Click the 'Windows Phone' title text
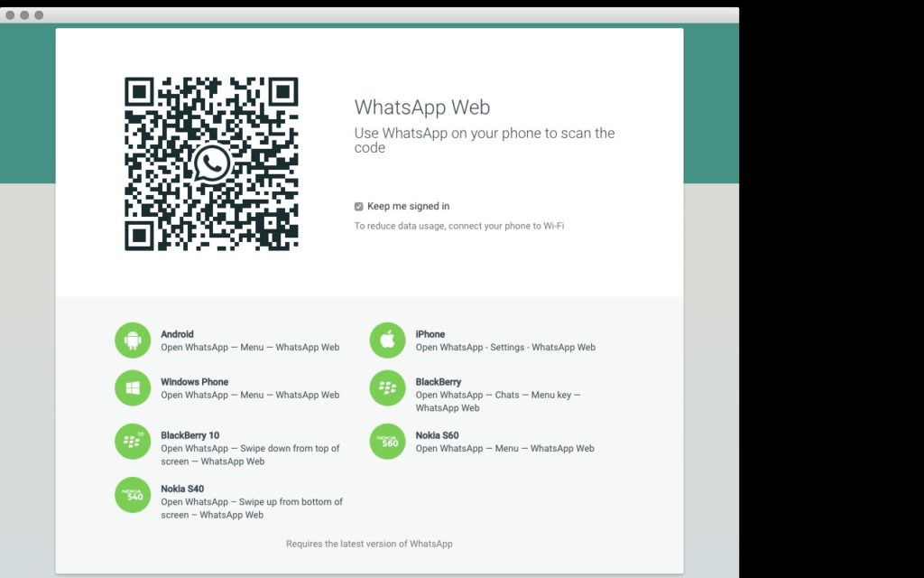The width and height of the screenshot is (924, 578). point(195,382)
